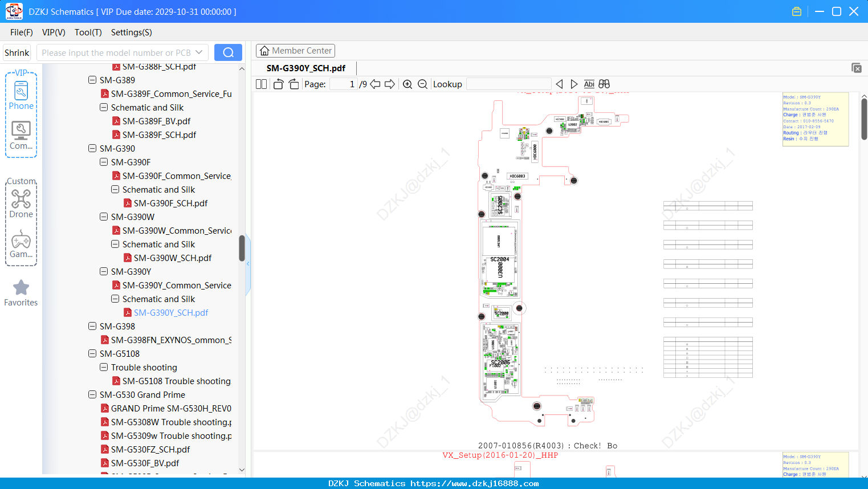Close the SM-G390Y_SCH.pdf document panel
The image size is (868, 489).
(857, 68)
